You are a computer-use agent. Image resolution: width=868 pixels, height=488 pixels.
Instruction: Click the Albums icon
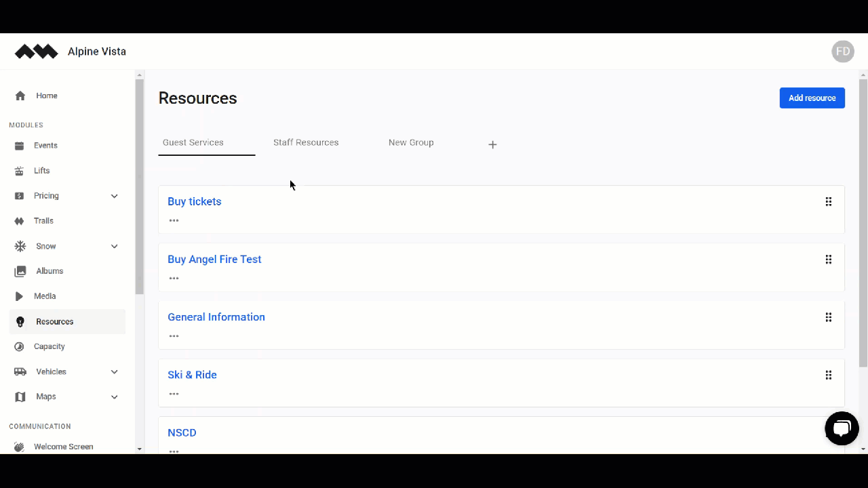point(20,270)
